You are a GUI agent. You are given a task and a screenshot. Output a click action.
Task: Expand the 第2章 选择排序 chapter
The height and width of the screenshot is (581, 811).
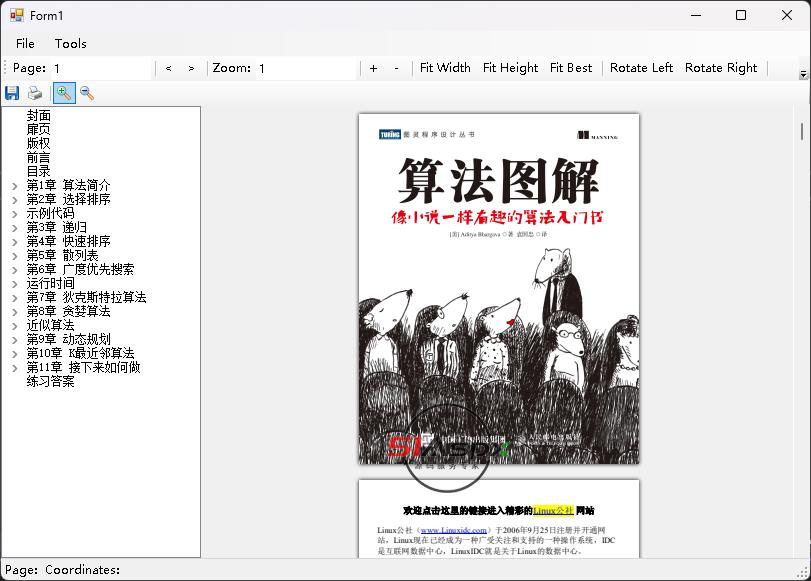click(x=15, y=200)
